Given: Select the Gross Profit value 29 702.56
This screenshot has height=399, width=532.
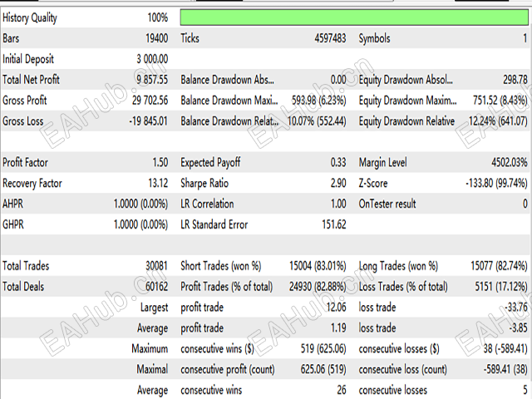Looking at the screenshot, I should click(150, 101).
